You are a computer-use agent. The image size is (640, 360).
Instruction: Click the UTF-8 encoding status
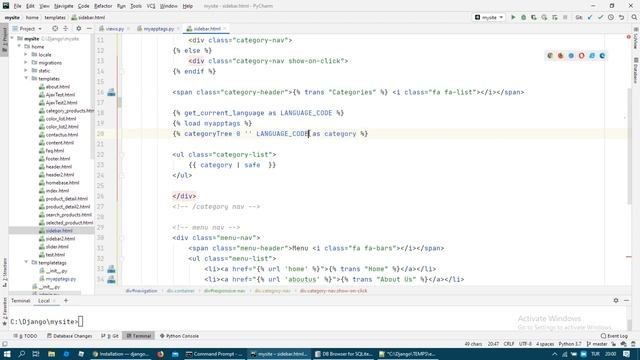point(525,344)
